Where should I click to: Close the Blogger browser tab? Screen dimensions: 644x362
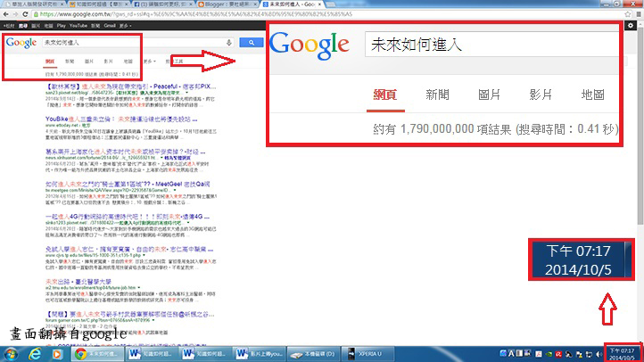(x=255, y=4)
